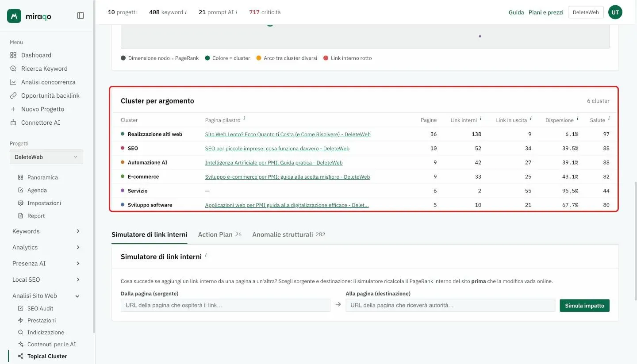Click the Report document icon
Viewport: 637px width, 364px height.
tap(20, 216)
